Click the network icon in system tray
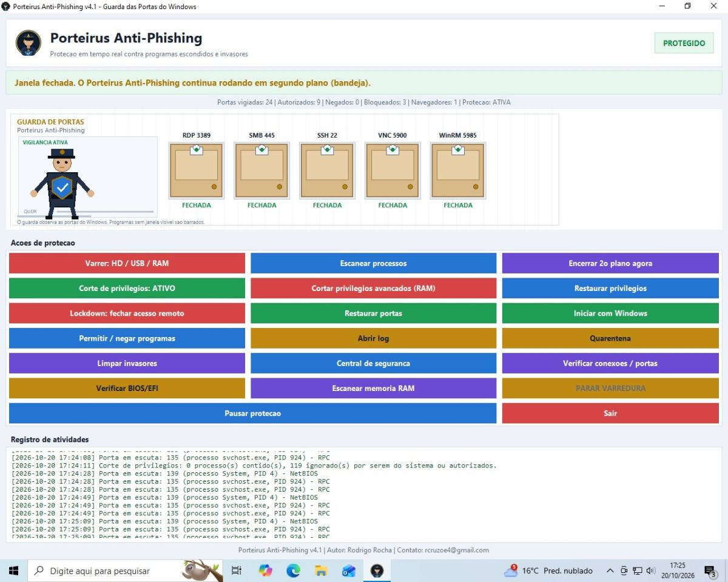This screenshot has width=728, height=582. pyautogui.click(x=637, y=570)
